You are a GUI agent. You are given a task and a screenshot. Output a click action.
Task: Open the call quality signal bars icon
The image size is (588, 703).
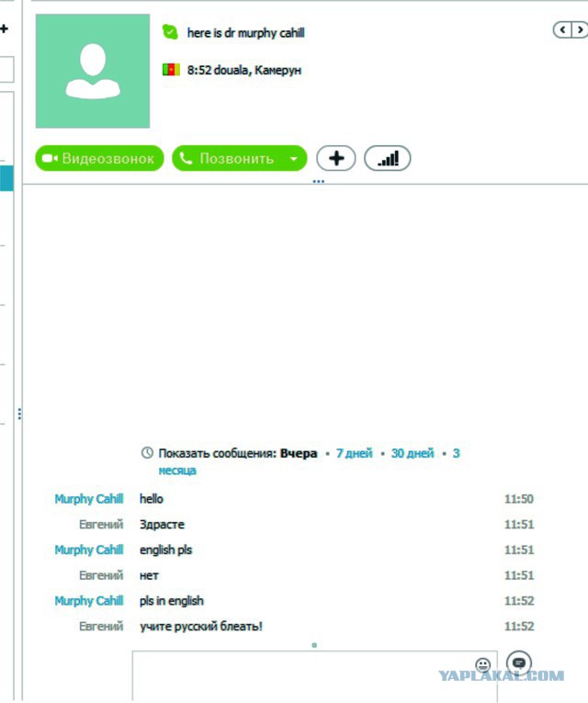pyautogui.click(x=387, y=158)
